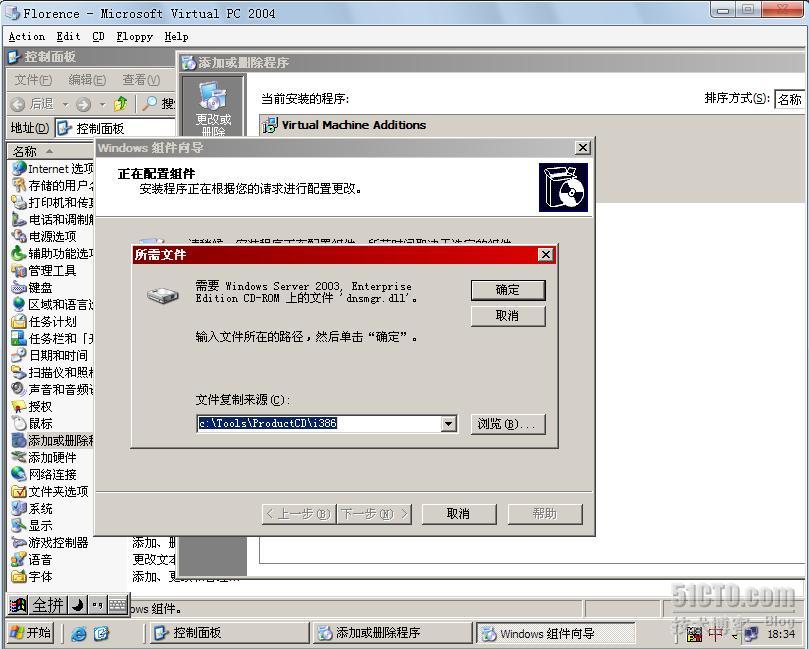
Task: Switch to Windows 组件向导 taskbar button
Action: tap(556, 633)
